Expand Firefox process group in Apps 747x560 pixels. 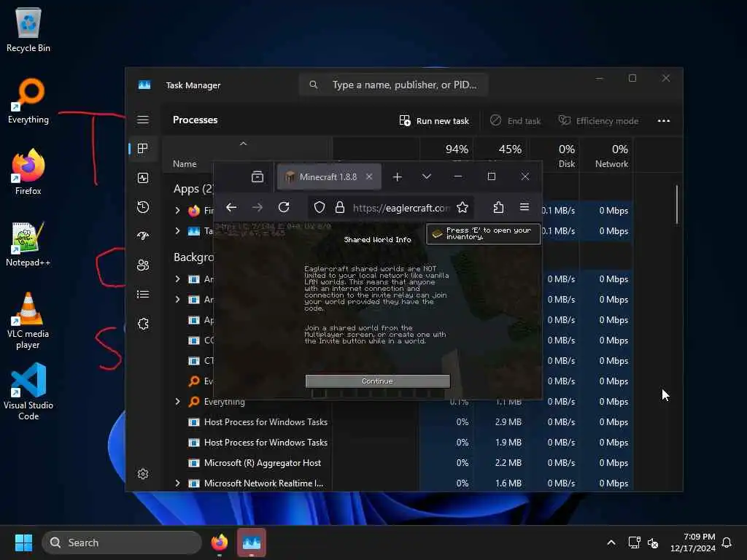(x=178, y=210)
